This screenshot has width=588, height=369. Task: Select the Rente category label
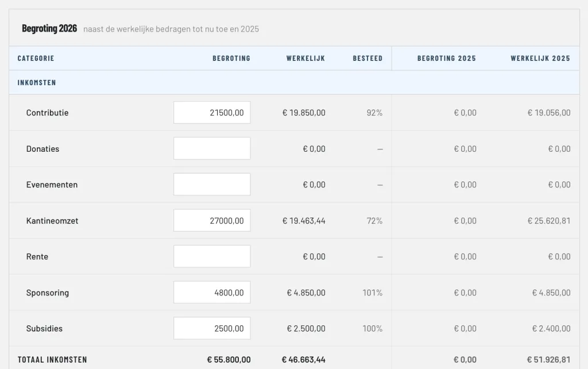(x=37, y=257)
